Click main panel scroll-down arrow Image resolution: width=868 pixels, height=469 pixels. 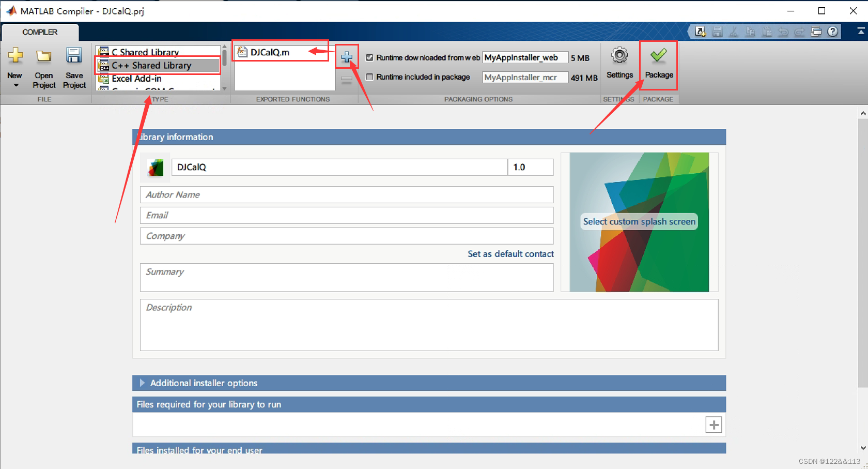tap(863, 448)
